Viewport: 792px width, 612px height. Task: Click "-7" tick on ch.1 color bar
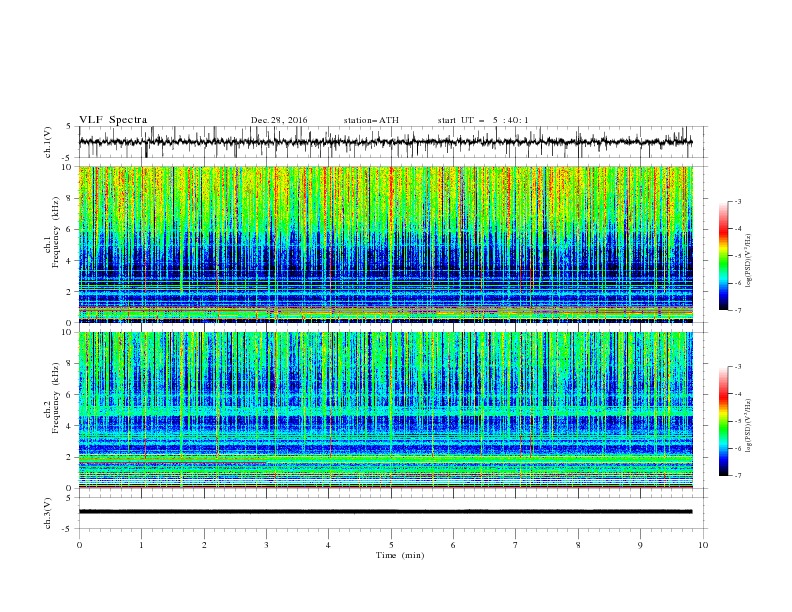(738, 310)
